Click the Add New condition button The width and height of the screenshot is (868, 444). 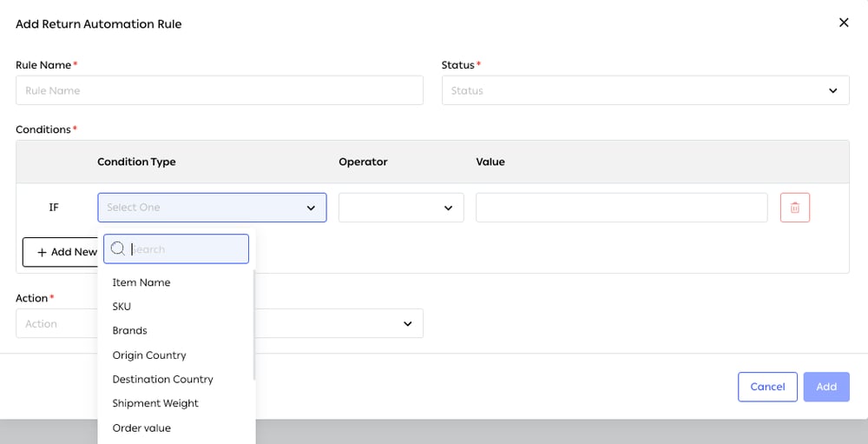(x=61, y=252)
